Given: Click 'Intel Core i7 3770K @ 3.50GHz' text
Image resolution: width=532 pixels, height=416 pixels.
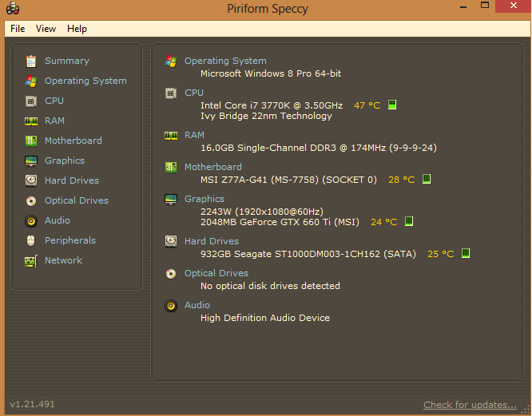Looking at the screenshot, I should [x=272, y=105].
